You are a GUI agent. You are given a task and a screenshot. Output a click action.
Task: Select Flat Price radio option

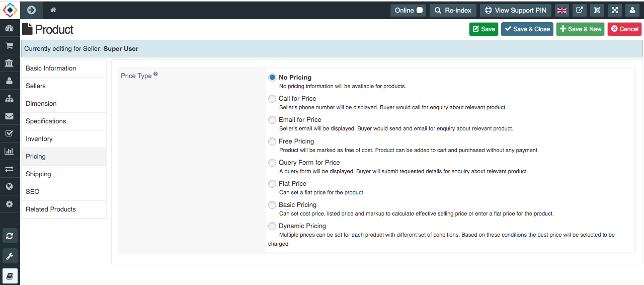click(272, 184)
